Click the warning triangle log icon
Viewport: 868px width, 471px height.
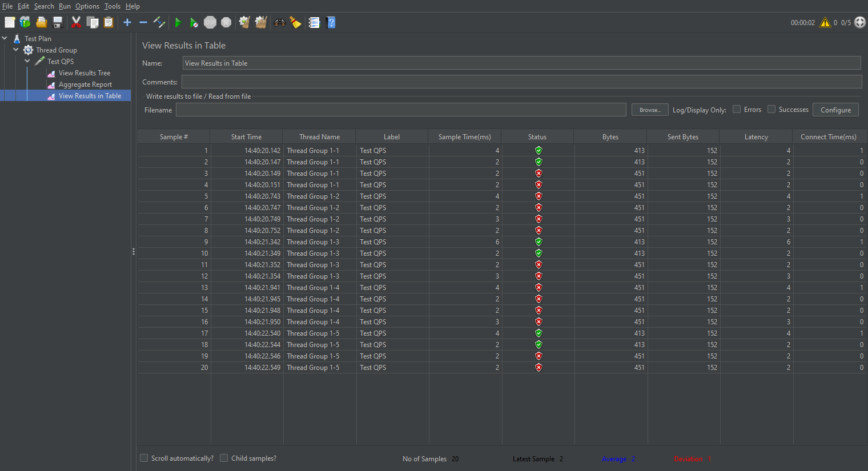pos(825,22)
